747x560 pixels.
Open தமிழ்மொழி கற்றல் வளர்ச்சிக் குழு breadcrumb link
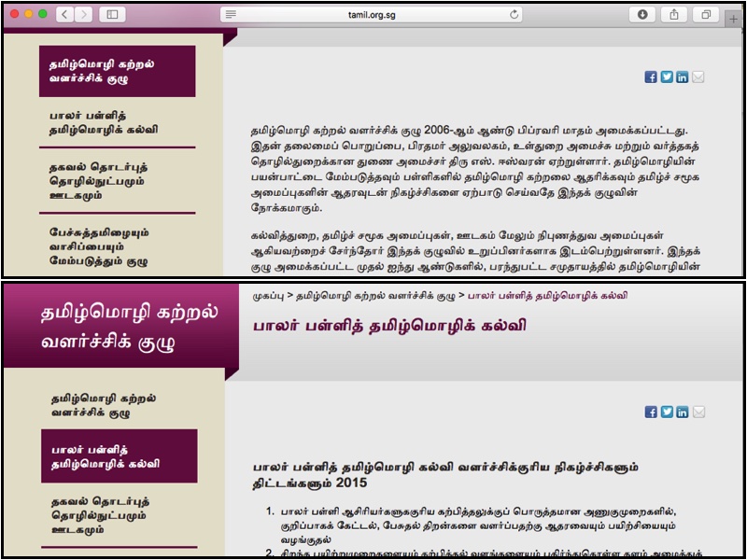coord(373,296)
